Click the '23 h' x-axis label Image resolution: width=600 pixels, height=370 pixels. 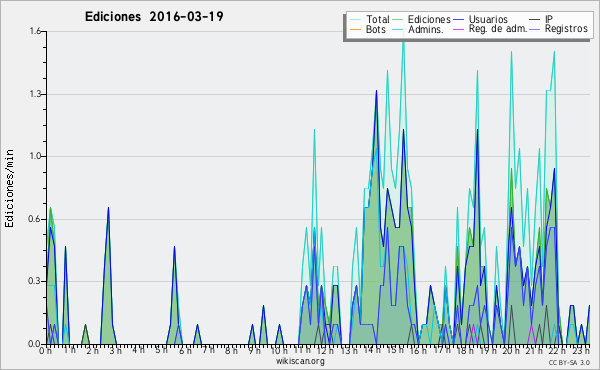[581, 350]
